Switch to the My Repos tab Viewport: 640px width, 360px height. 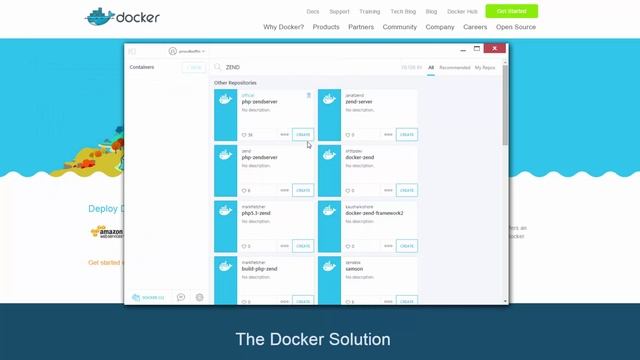[485, 68]
